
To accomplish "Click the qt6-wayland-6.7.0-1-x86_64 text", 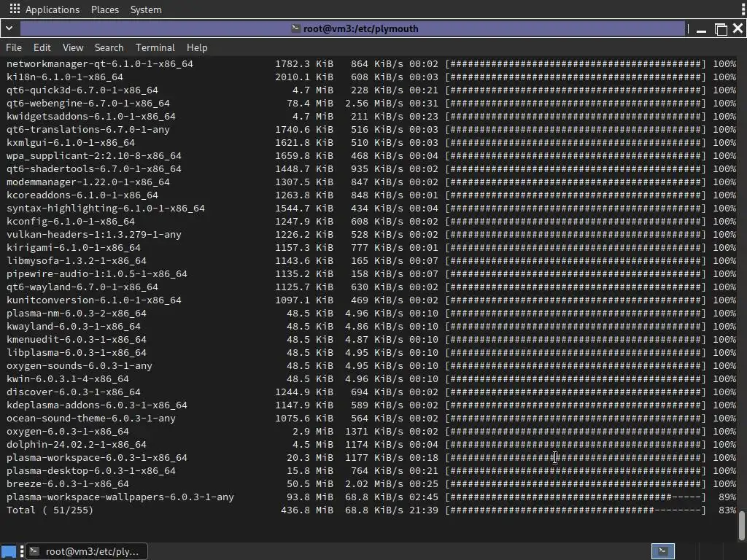I will coord(82,287).
